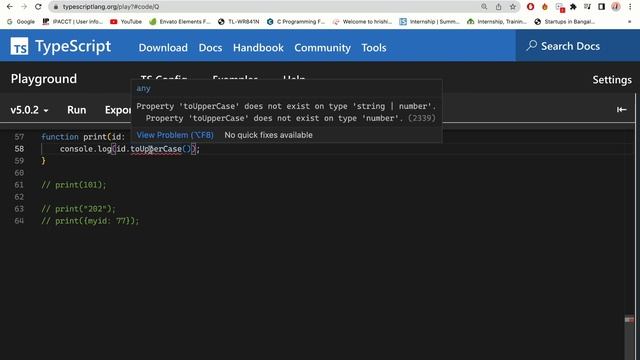Click the comment '// print("202");'

pyautogui.click(x=78, y=209)
